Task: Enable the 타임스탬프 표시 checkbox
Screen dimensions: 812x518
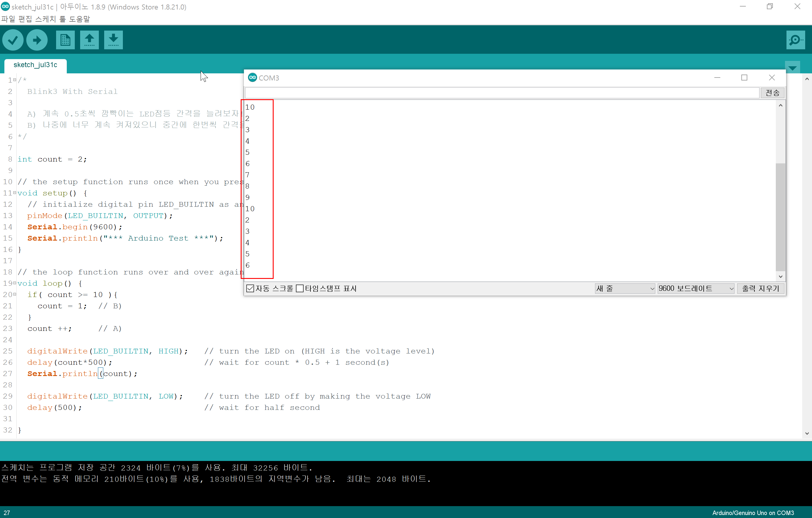Action: click(299, 288)
